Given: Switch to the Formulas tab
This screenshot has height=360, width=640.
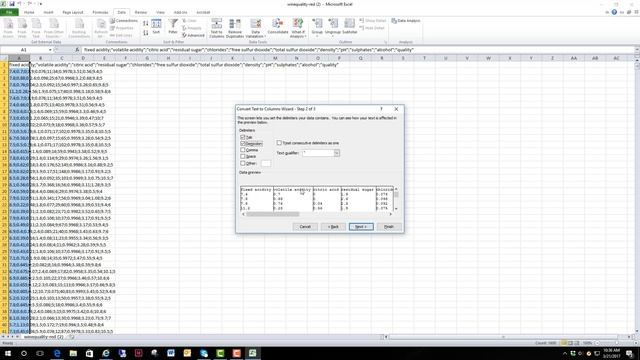Looking at the screenshot, I should click(100, 12).
